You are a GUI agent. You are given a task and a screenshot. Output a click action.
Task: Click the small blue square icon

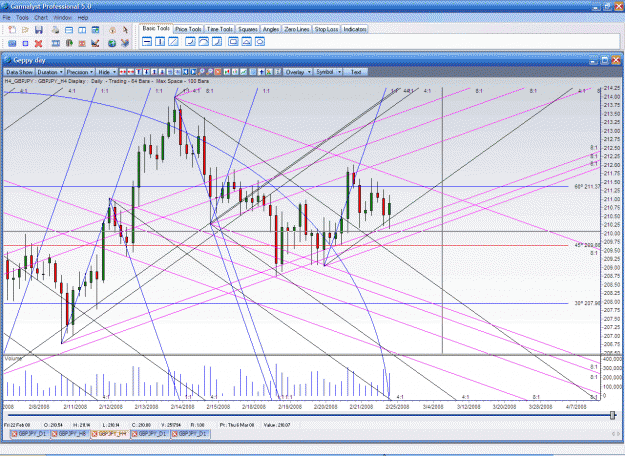[26, 43]
